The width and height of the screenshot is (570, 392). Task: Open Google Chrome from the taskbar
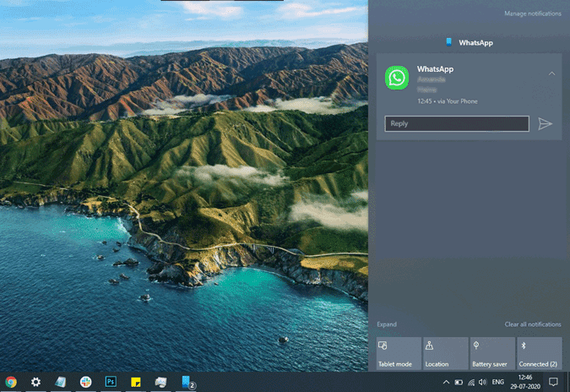tap(11, 382)
